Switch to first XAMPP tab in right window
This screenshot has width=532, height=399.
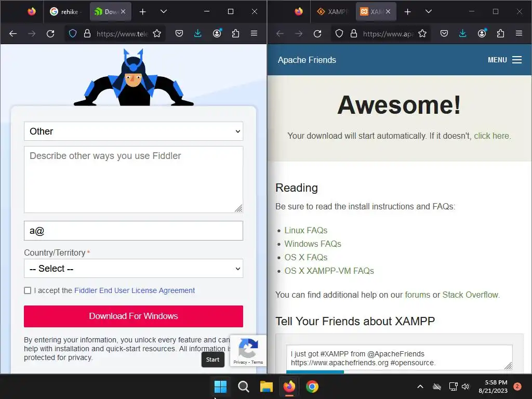(333, 12)
